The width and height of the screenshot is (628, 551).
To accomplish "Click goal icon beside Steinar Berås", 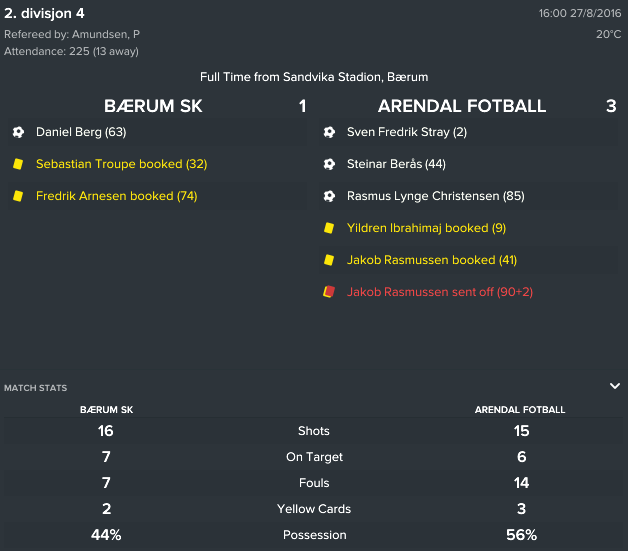I will (x=329, y=164).
